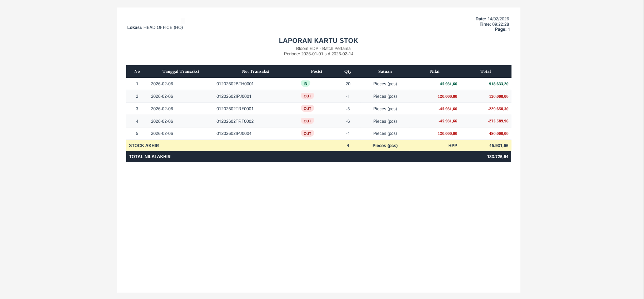
Task: Click the STOCK AKHIR summary row label
Action: (x=144, y=146)
